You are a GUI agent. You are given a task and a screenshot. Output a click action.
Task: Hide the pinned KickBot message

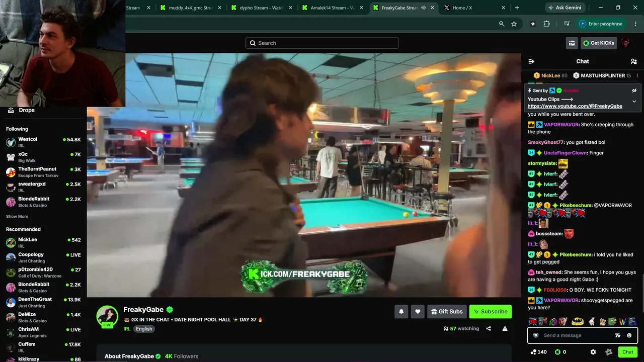[634, 90]
